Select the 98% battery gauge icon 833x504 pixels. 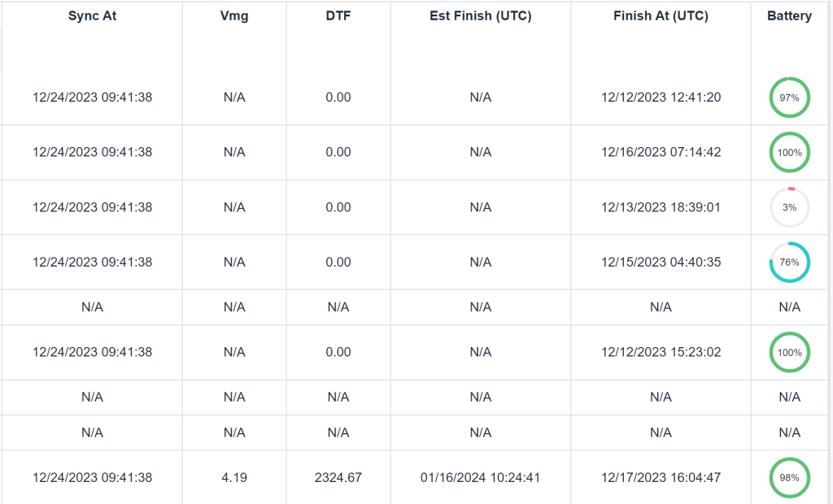pyautogui.click(x=789, y=477)
